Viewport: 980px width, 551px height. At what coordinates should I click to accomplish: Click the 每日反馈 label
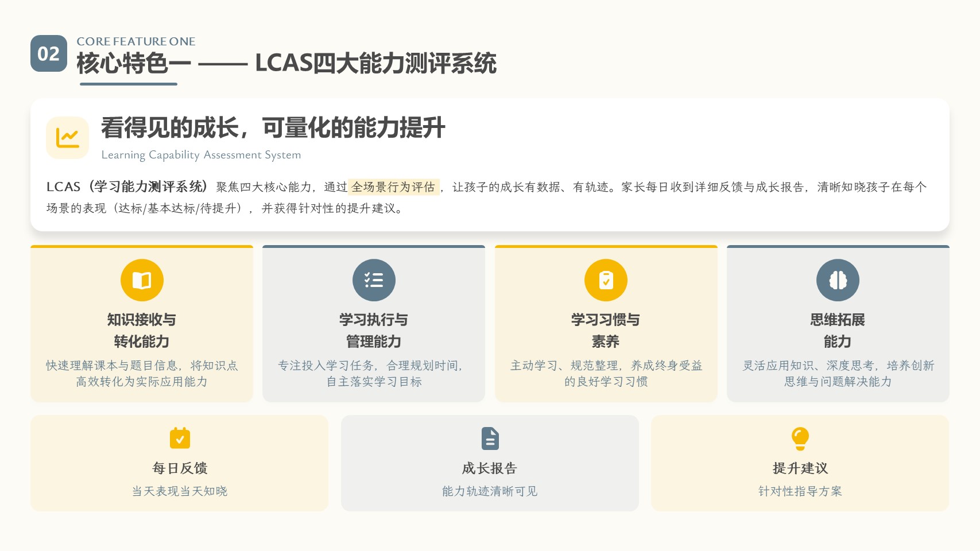[x=180, y=468]
